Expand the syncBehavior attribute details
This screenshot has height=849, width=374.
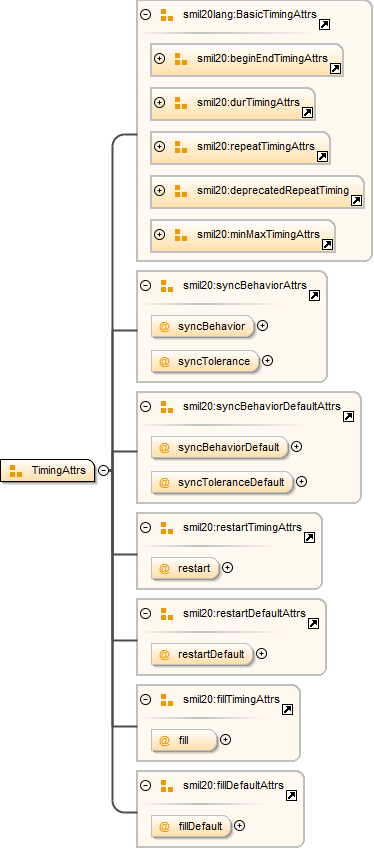[263, 326]
